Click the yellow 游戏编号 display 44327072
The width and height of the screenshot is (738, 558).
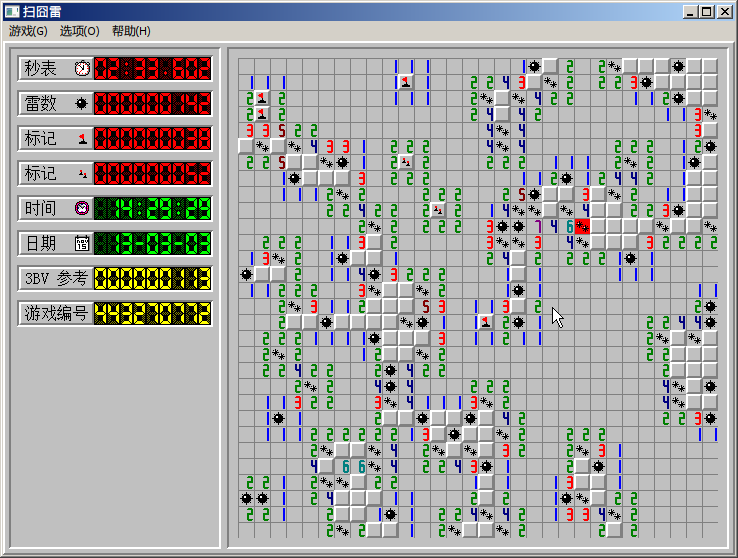[x=152, y=313]
